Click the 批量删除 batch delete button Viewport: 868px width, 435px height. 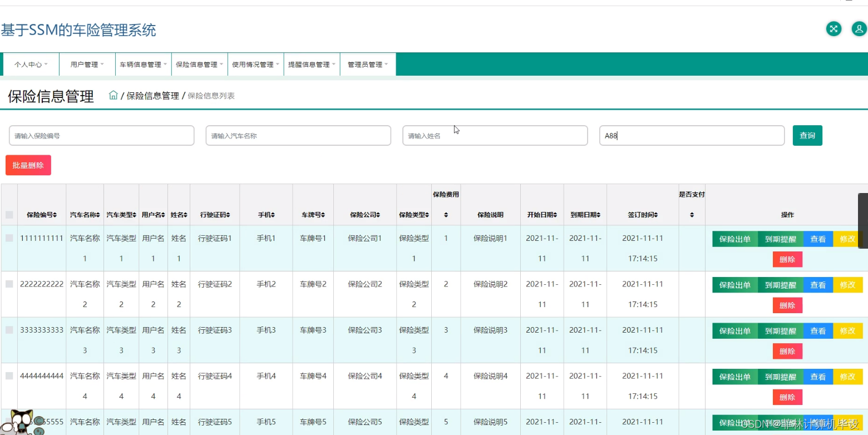pyautogui.click(x=28, y=165)
